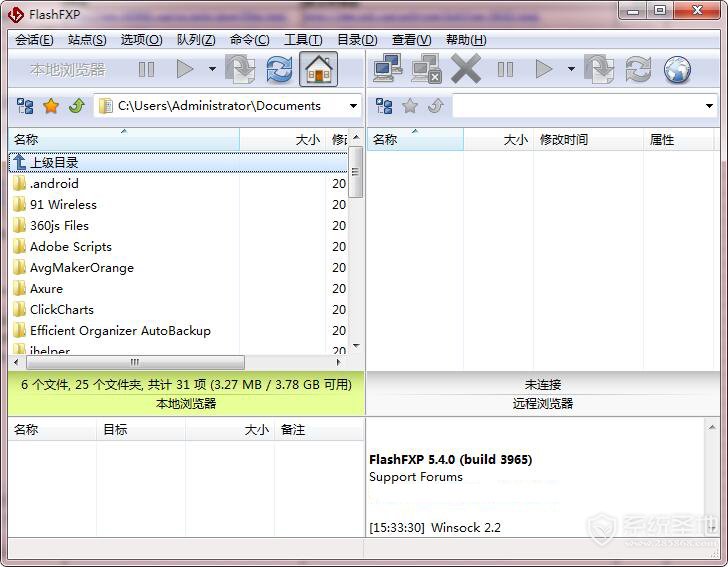Viewport: 728px width, 567px height.
Task: Click the local path C:\Users\Administrator\Documents field
Action: click(228, 106)
